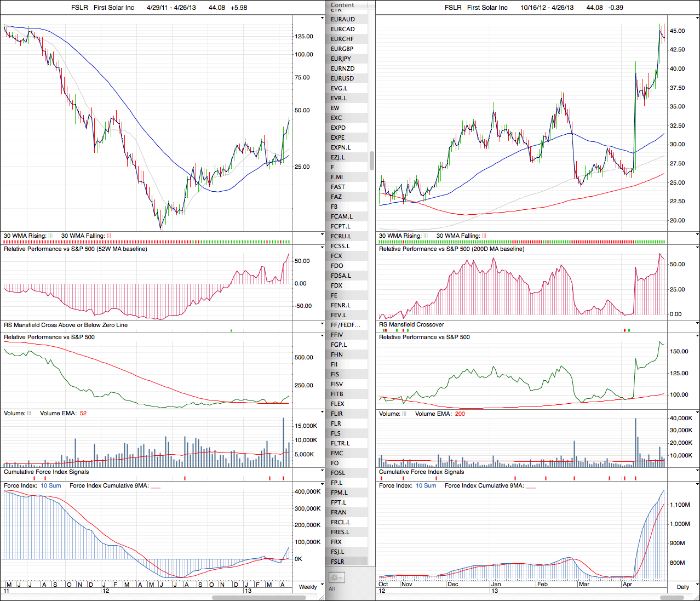Click Force Index Cumulative 9MA line swatch, daily
Screen dimensions: 700x601
tap(531, 486)
